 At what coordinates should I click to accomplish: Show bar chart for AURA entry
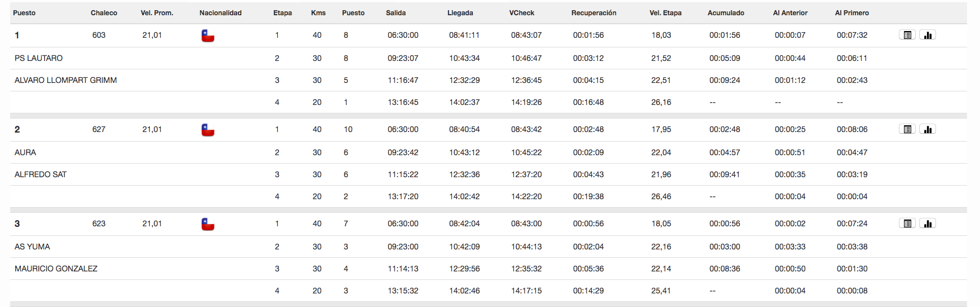[928, 129]
